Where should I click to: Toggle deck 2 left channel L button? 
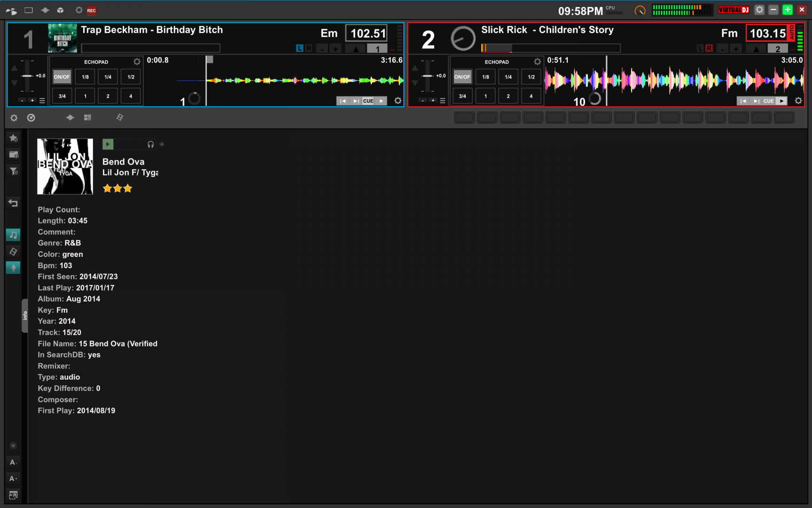[x=700, y=48]
